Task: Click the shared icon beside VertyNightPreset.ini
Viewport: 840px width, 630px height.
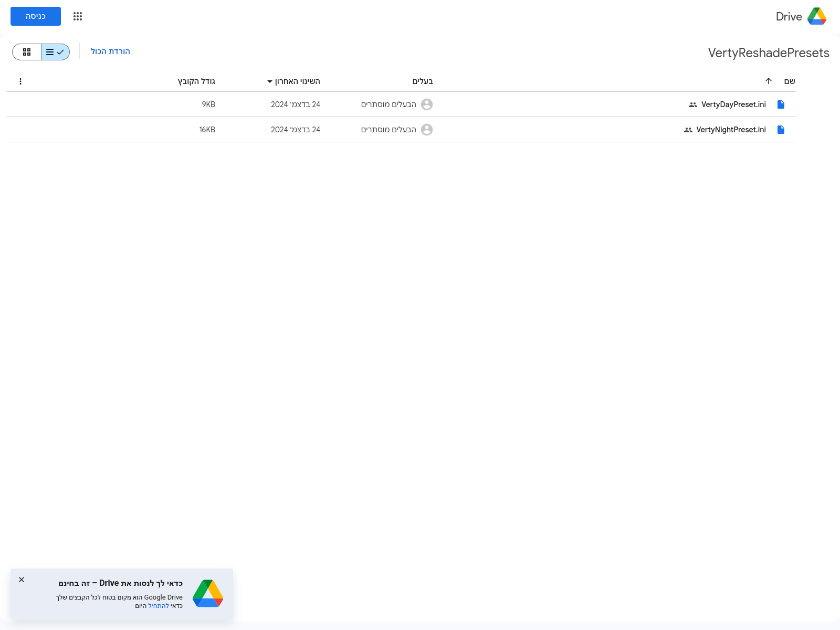Action: click(688, 130)
